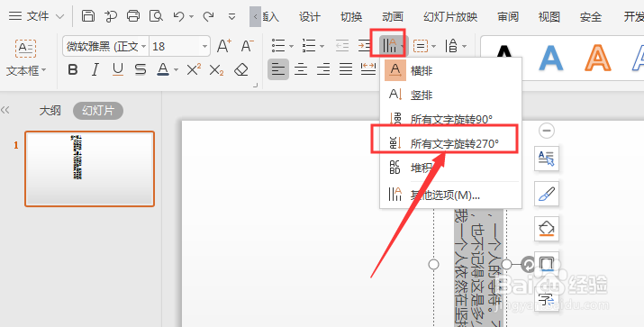The image size is (644, 327).
Task: Switch to the 安全 tab
Action: pyautogui.click(x=591, y=17)
